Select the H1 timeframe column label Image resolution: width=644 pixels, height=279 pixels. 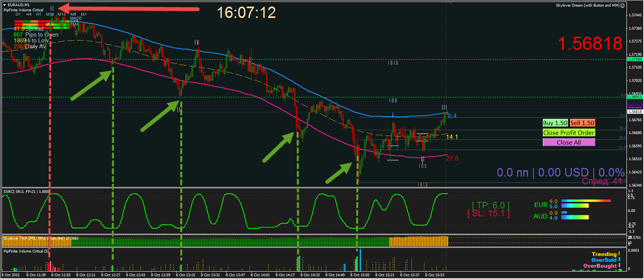tap(39, 14)
